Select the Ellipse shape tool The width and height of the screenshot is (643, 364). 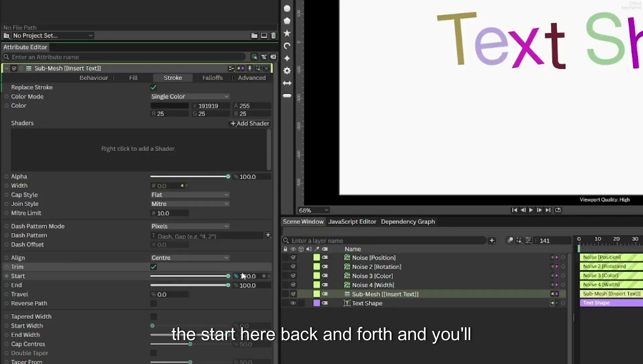coord(287,9)
